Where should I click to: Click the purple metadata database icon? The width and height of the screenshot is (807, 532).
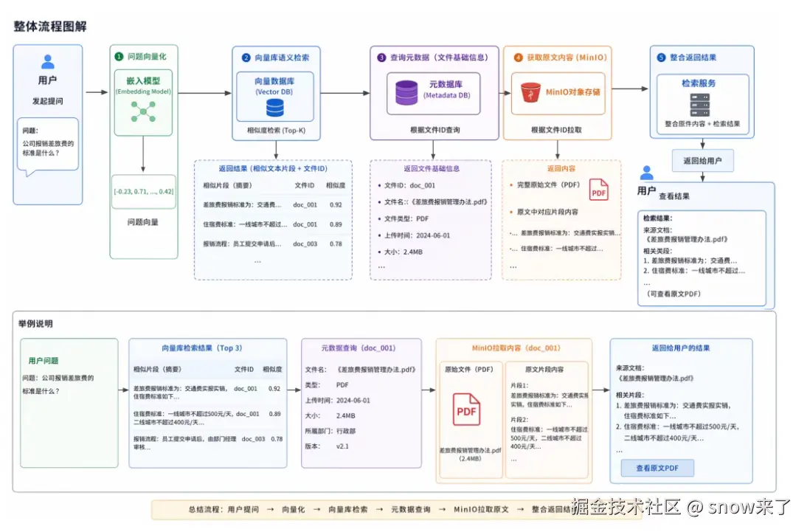coord(406,93)
